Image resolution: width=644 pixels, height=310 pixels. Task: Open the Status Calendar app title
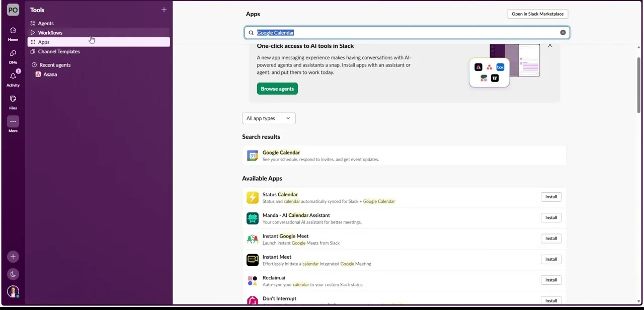coord(280,194)
